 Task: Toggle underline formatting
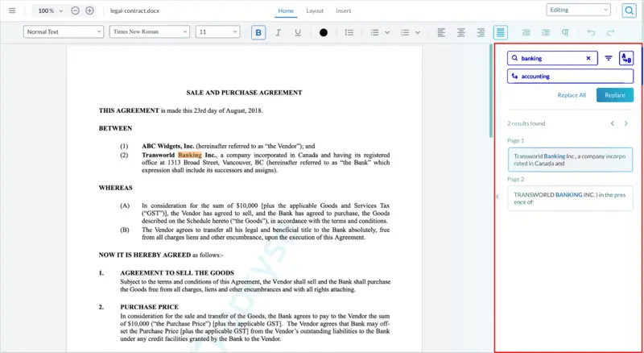tap(298, 32)
